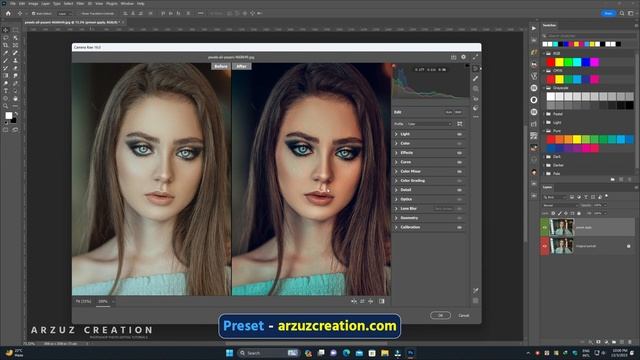Click the Search Swatches field
Screen dimensions: 640x360
point(588,36)
